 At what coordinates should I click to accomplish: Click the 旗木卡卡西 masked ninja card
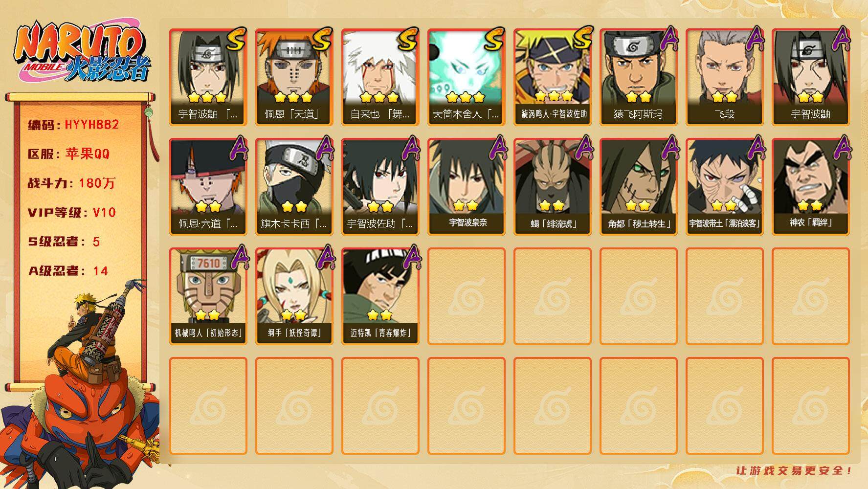[x=294, y=187]
